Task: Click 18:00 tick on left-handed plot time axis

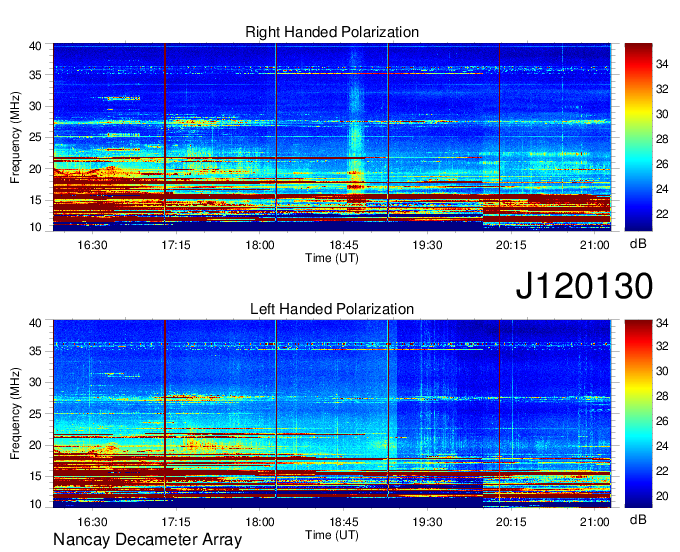Action: click(x=260, y=522)
